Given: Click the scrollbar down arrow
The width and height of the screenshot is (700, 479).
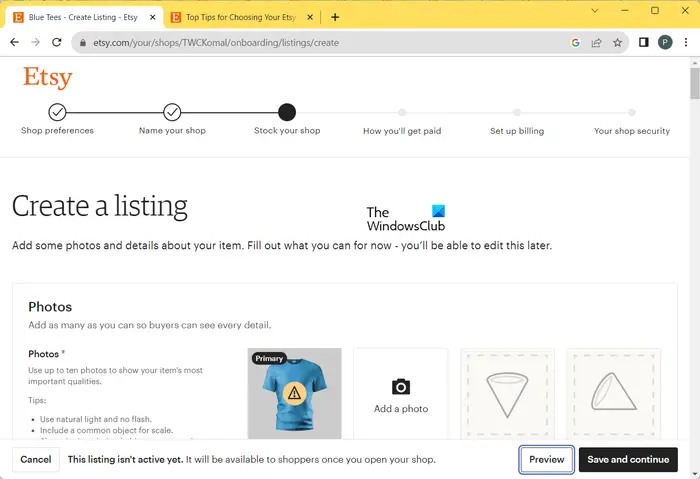Looking at the screenshot, I should tap(695, 474).
